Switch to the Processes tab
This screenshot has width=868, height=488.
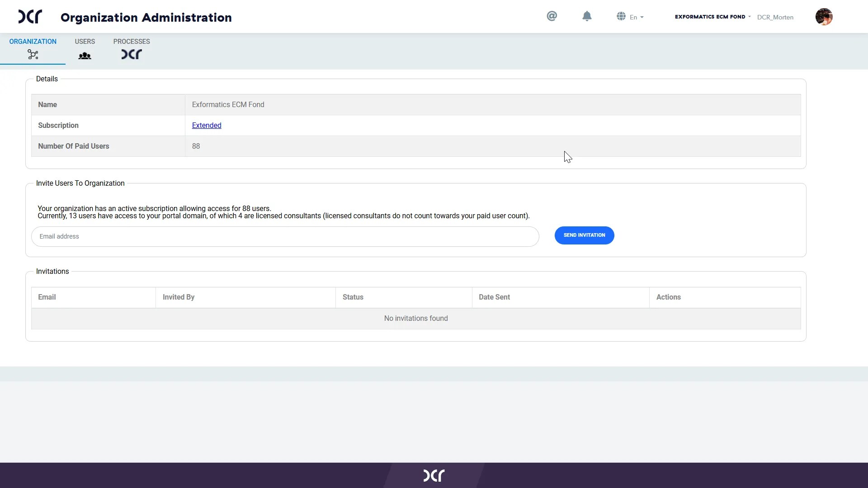click(132, 42)
